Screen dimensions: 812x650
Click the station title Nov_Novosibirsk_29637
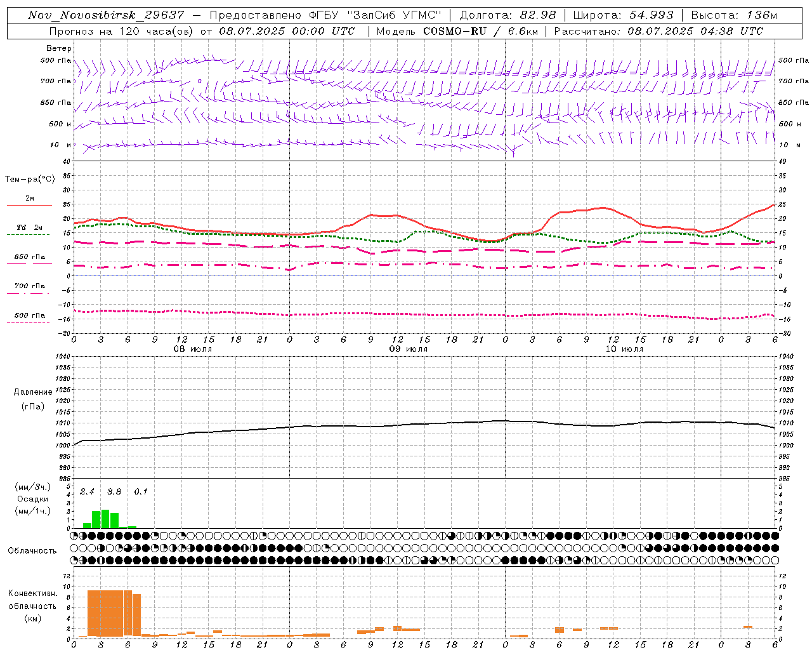(x=105, y=15)
